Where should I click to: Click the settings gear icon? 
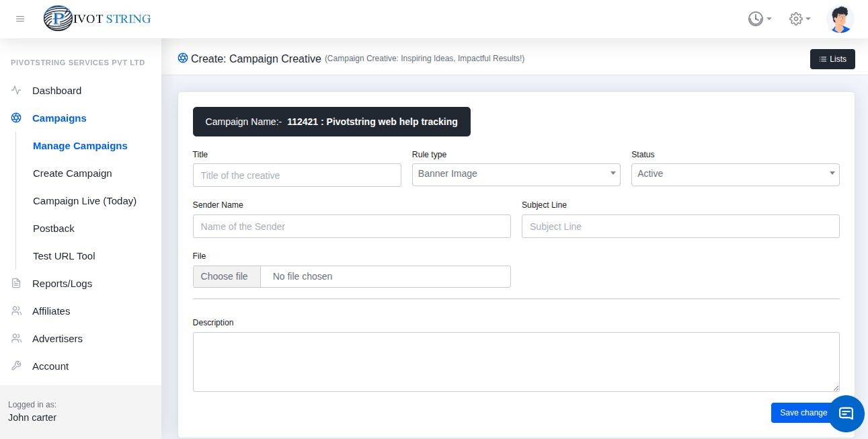(x=795, y=19)
